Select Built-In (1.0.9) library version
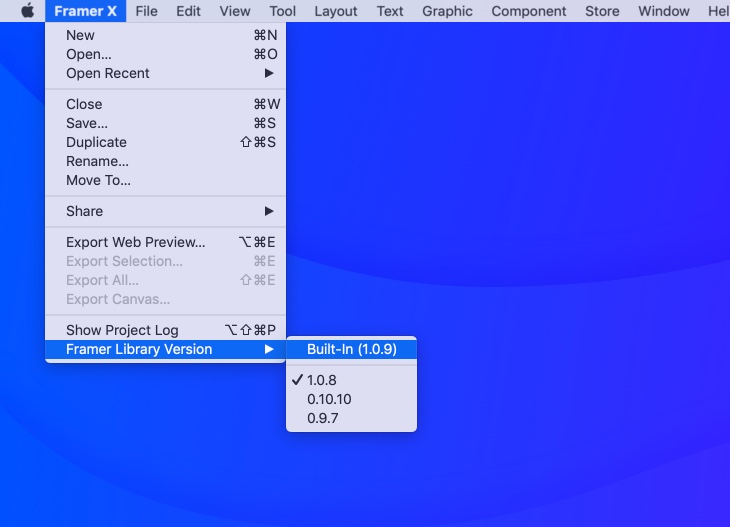 pos(351,349)
